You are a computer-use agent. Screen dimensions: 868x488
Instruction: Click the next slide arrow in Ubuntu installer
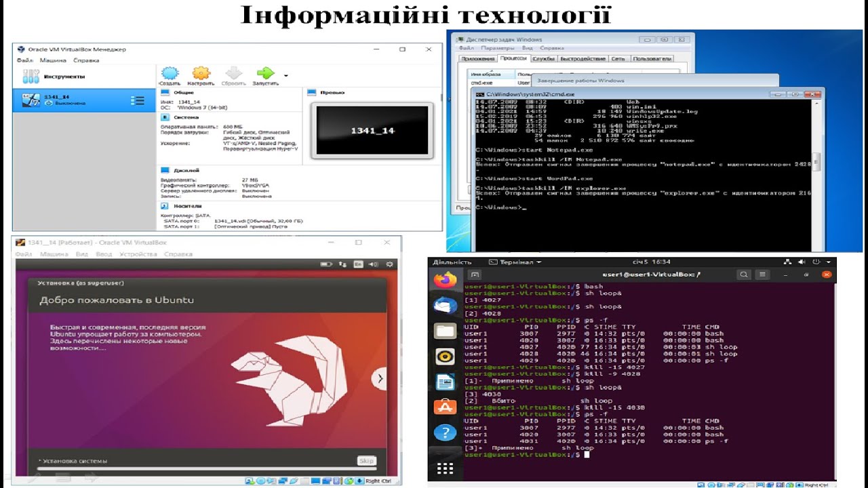point(380,379)
